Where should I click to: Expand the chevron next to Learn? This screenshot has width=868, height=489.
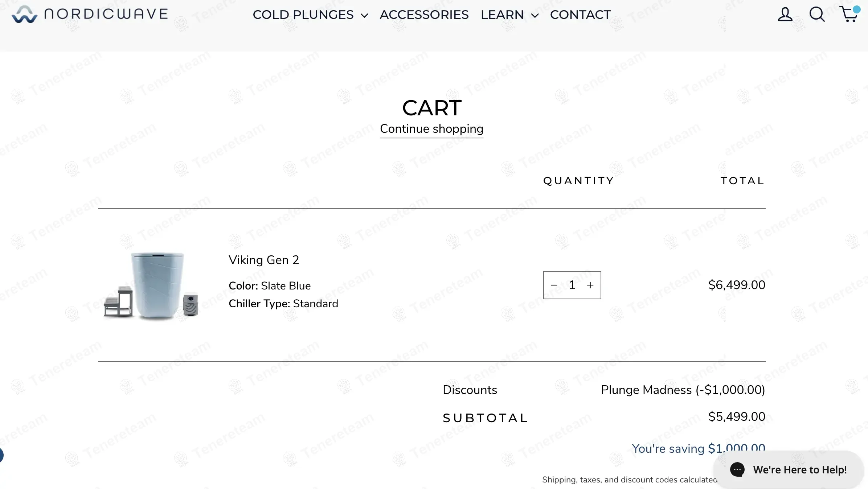pos(535,15)
